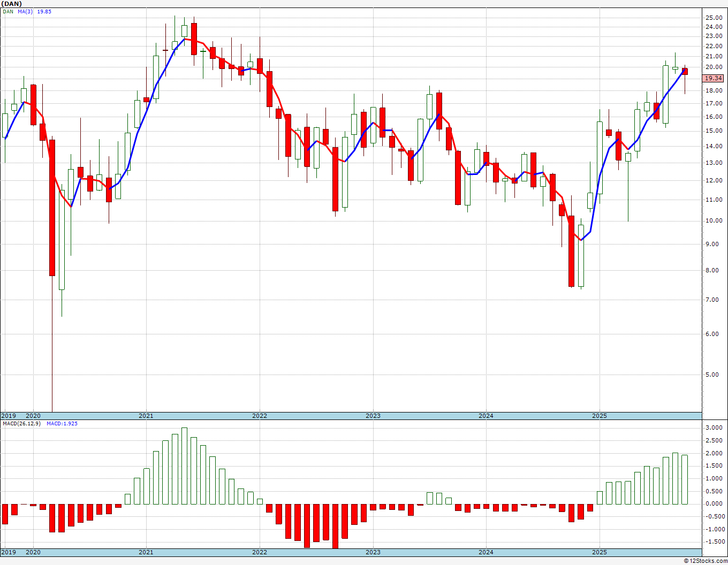Select the 2025 marker on upper timeline

pyautogui.click(x=600, y=416)
